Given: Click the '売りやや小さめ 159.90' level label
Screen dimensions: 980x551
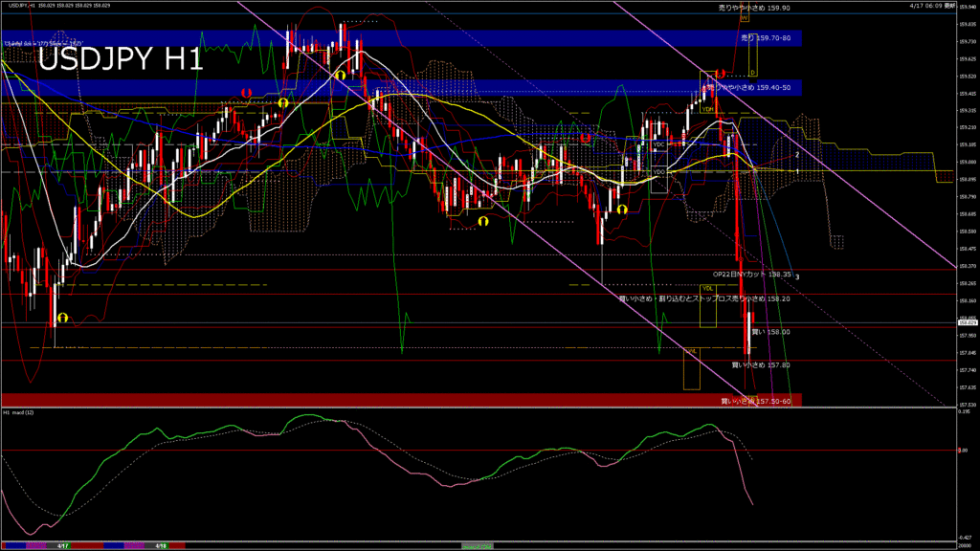Looking at the screenshot, I should pos(754,8).
